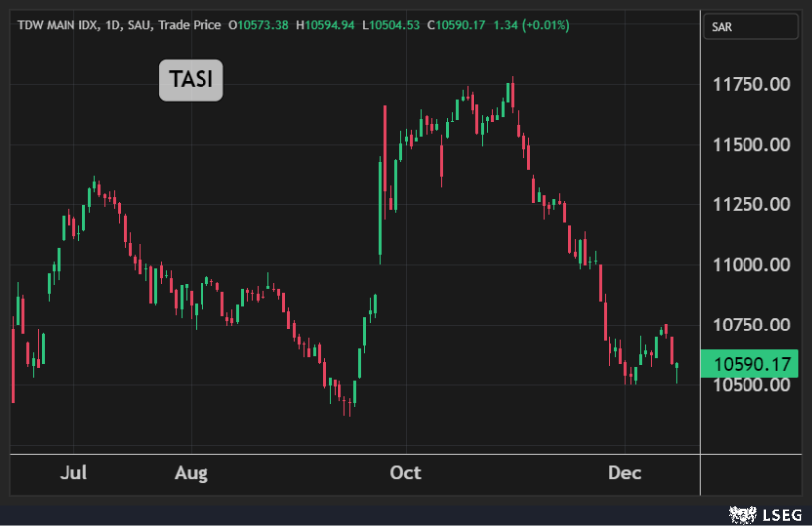Click the Jul marker on time axis
812x526 pixels.
[x=73, y=473]
